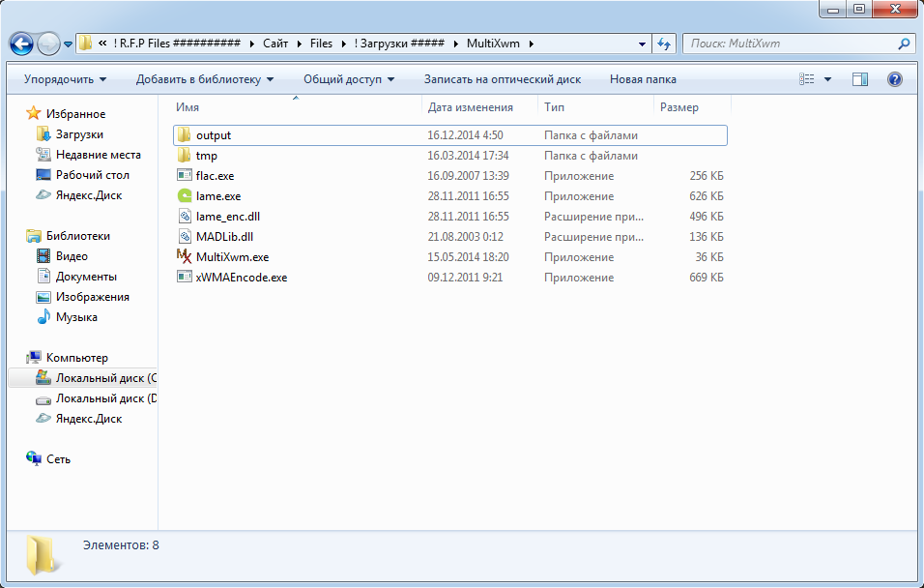This screenshot has height=588, width=924.
Task: Open recent locations dropdown next to Forward
Action: click(68, 44)
